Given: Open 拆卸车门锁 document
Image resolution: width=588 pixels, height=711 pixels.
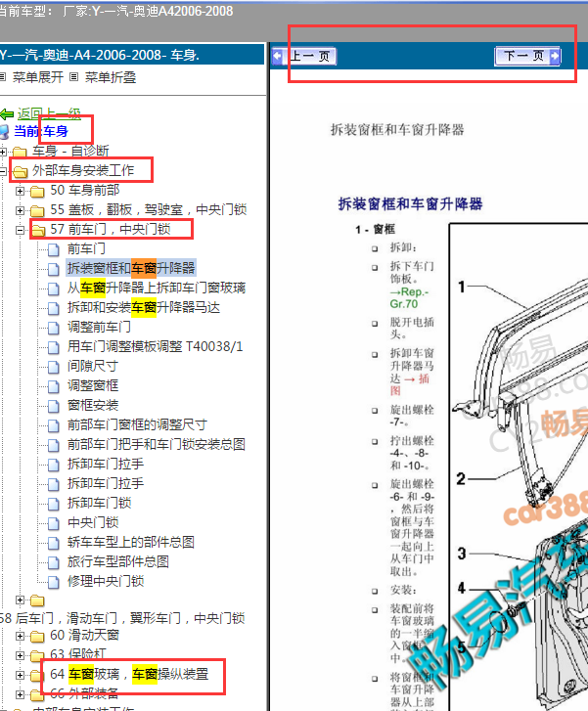Looking at the screenshot, I should point(99,503).
